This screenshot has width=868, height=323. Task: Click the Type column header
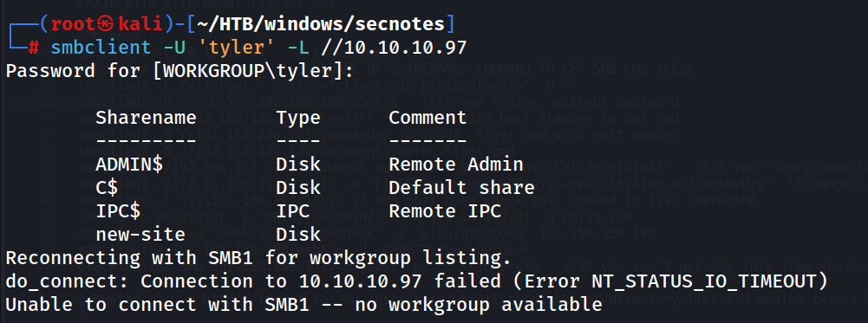pos(298,117)
